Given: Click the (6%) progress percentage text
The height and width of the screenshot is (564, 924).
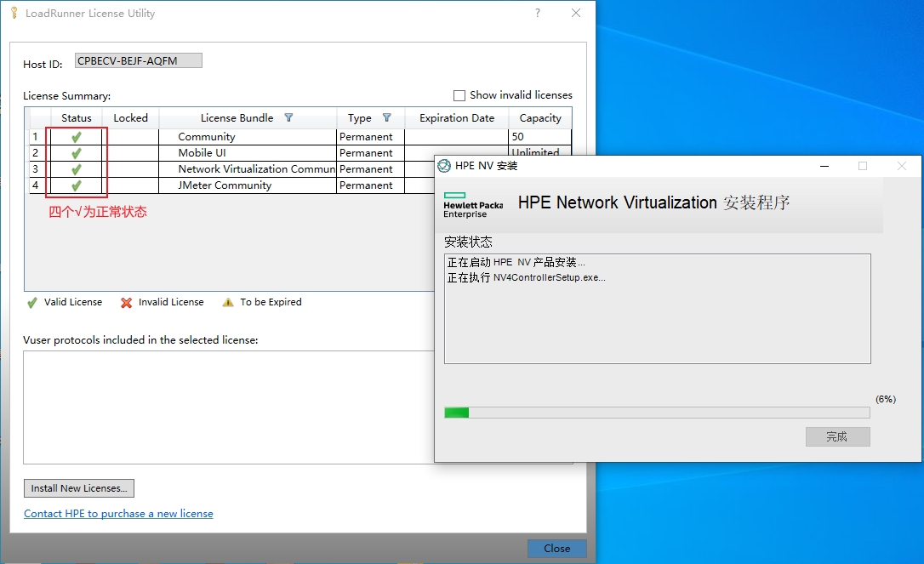Looking at the screenshot, I should [x=886, y=399].
